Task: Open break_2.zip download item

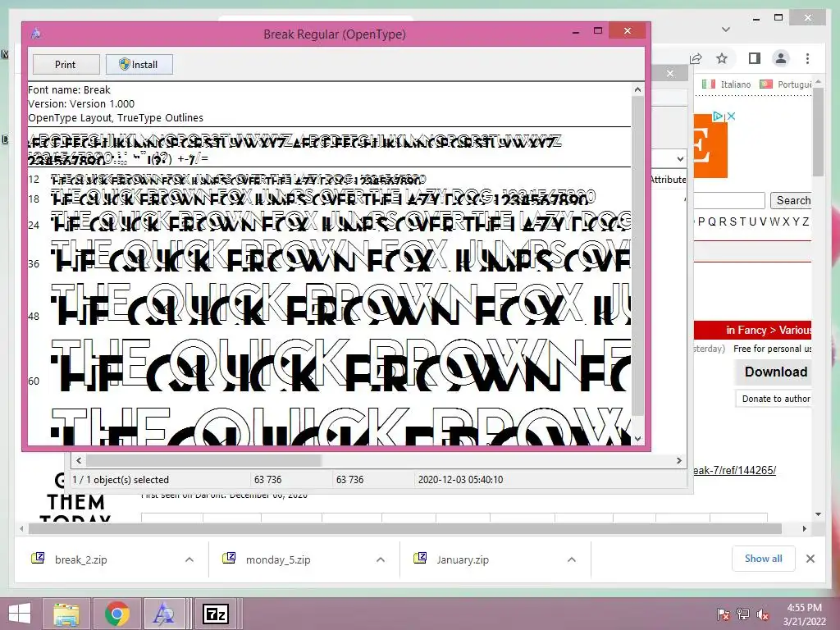Action: point(81,559)
